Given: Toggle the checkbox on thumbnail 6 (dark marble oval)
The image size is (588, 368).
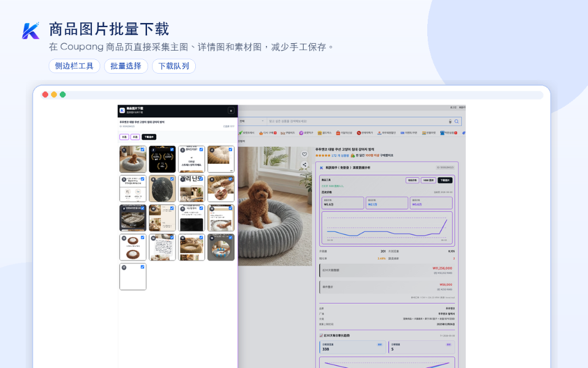Looking at the screenshot, I should pos(172,179).
